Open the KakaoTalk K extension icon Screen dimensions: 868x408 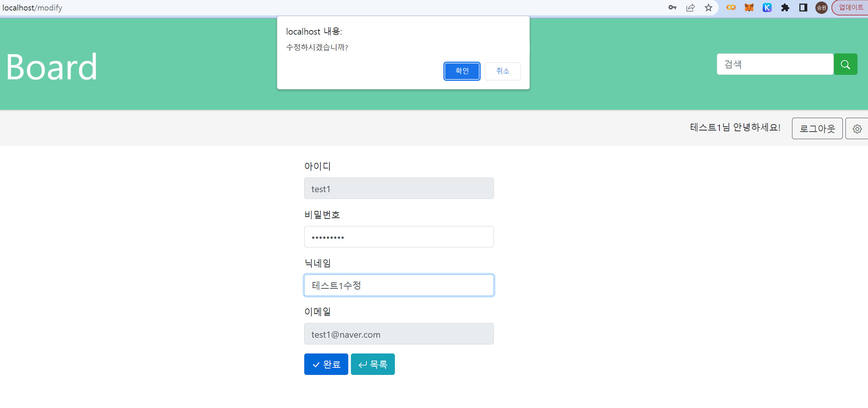[x=767, y=8]
